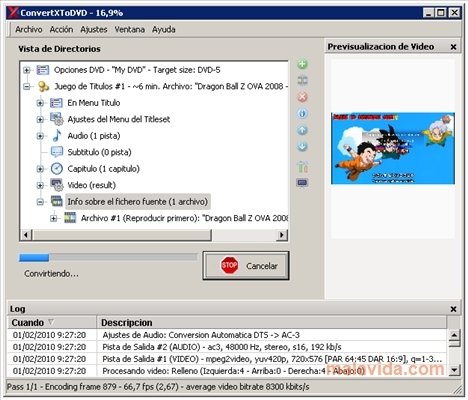
Task: Click the Capitulo clock icon
Action: point(57,169)
